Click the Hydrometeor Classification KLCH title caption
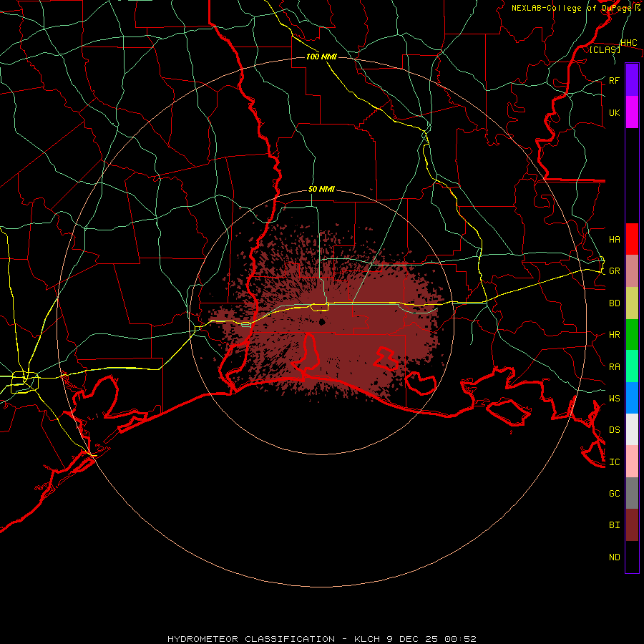Screen dimensions: 644x644 pyautogui.click(x=321, y=639)
